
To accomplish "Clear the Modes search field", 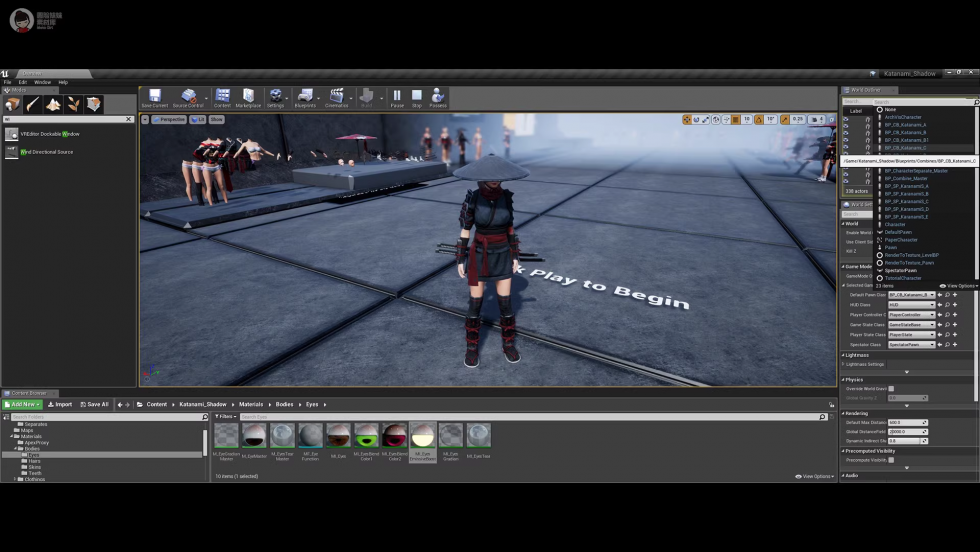I will click(129, 119).
